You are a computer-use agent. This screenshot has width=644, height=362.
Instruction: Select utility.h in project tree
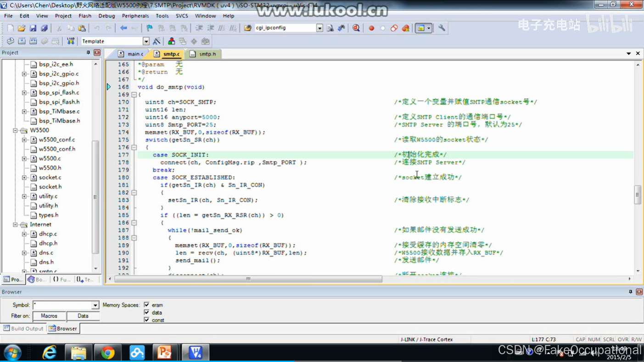48,206
